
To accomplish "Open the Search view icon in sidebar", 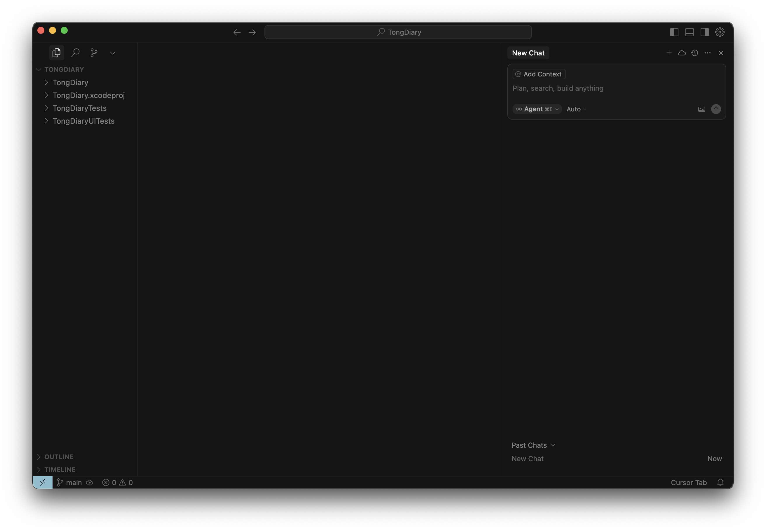I will point(75,53).
